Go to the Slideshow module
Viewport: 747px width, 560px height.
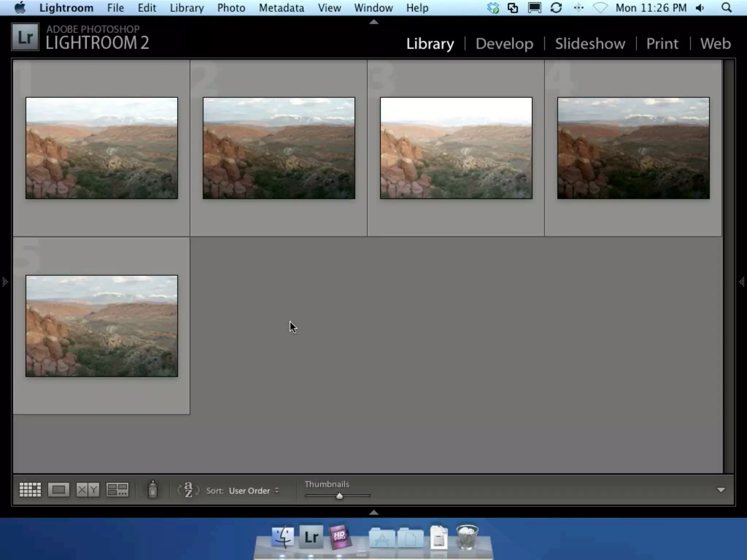[590, 44]
